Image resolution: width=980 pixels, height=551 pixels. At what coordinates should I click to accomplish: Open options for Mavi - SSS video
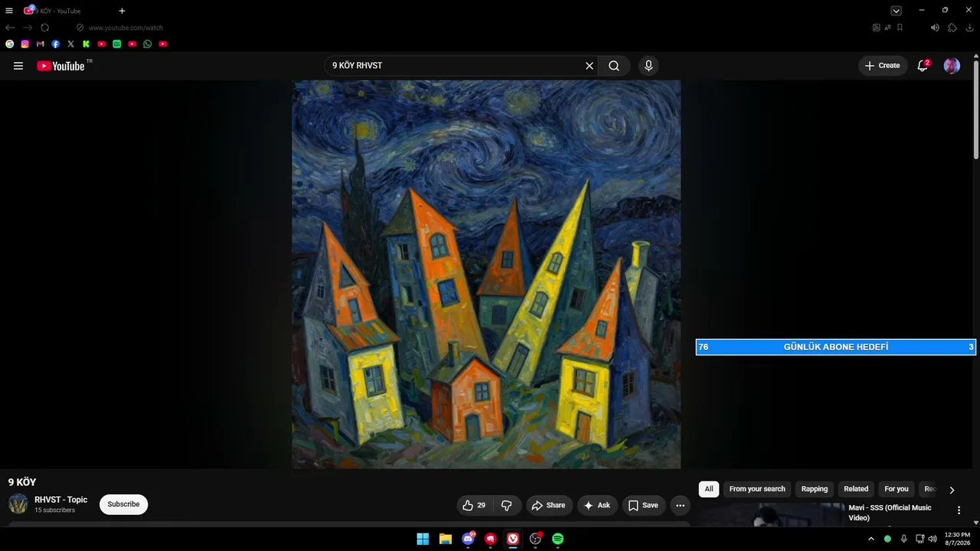(959, 510)
